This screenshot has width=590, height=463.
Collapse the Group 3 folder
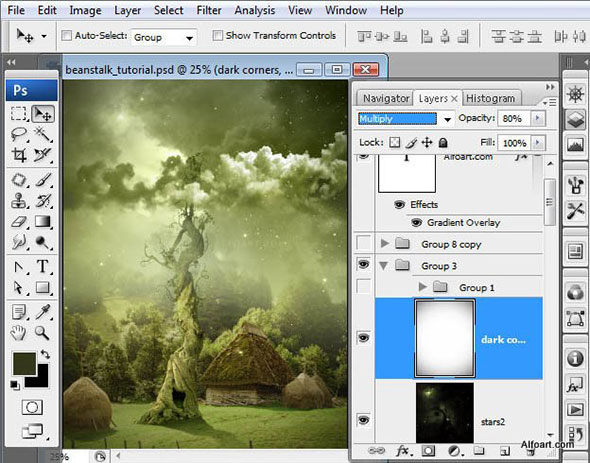[x=383, y=266]
